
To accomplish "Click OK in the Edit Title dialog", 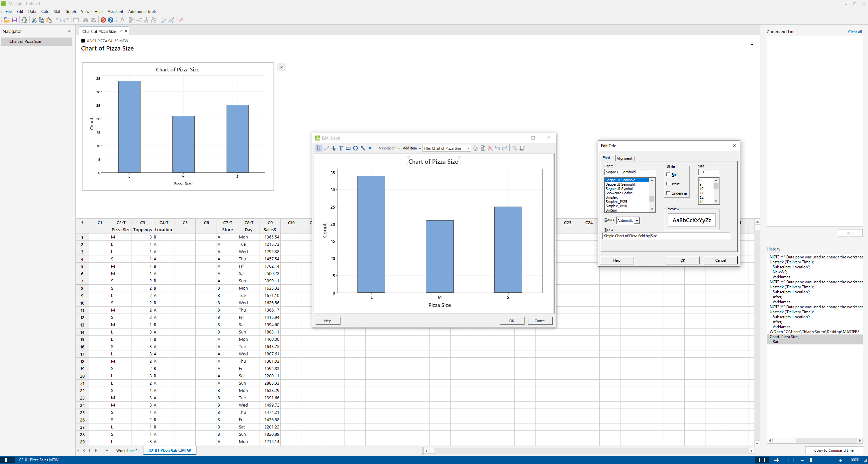I will (x=683, y=260).
